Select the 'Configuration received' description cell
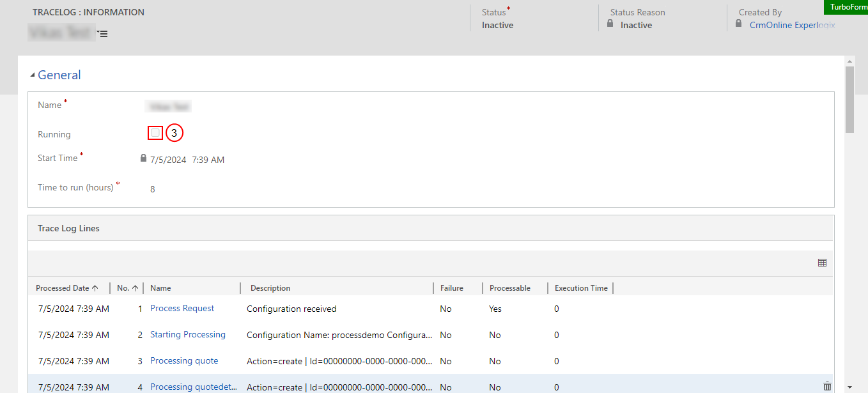 tap(291, 309)
